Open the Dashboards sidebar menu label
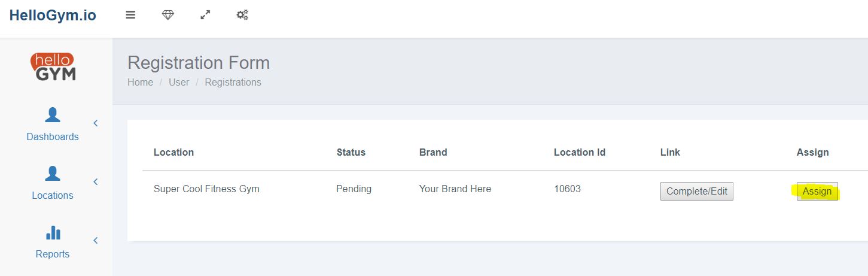The width and height of the screenshot is (868, 276). click(53, 137)
